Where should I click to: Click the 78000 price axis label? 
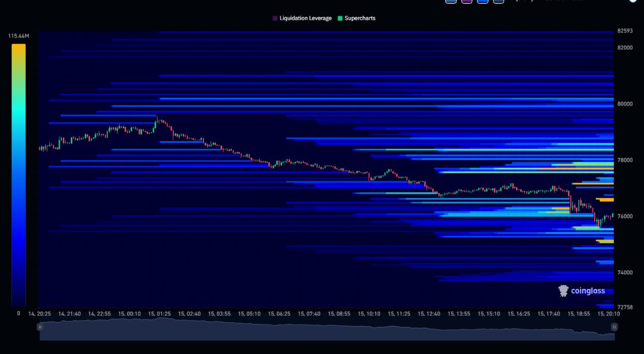click(x=625, y=160)
